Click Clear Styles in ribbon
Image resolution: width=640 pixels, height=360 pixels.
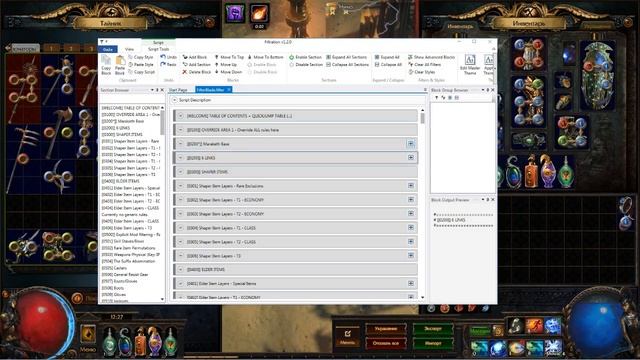(x=422, y=72)
